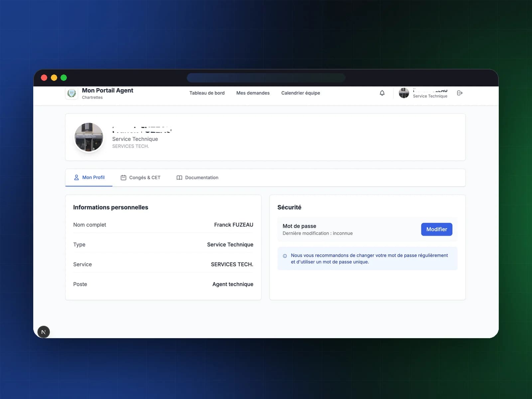The image size is (532, 399).
Task: Click the Mot de passe label
Action: [x=299, y=226]
